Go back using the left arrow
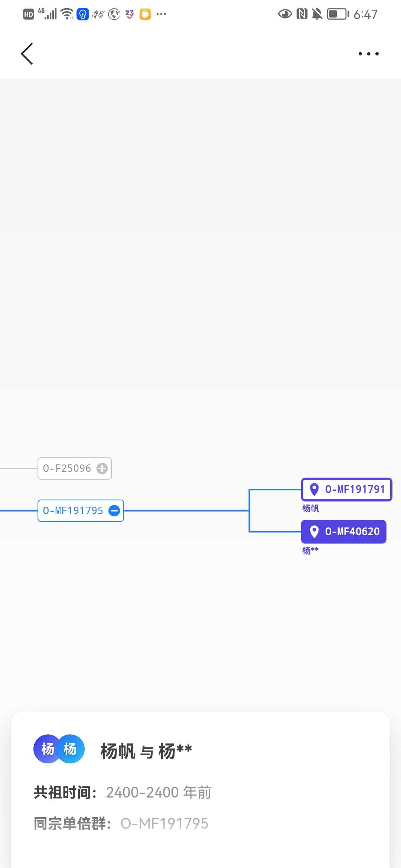The height and width of the screenshot is (868, 401). pyautogui.click(x=27, y=54)
